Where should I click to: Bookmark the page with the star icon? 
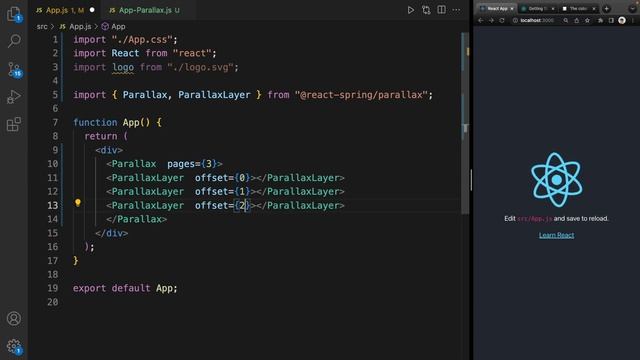pyautogui.click(x=587, y=20)
